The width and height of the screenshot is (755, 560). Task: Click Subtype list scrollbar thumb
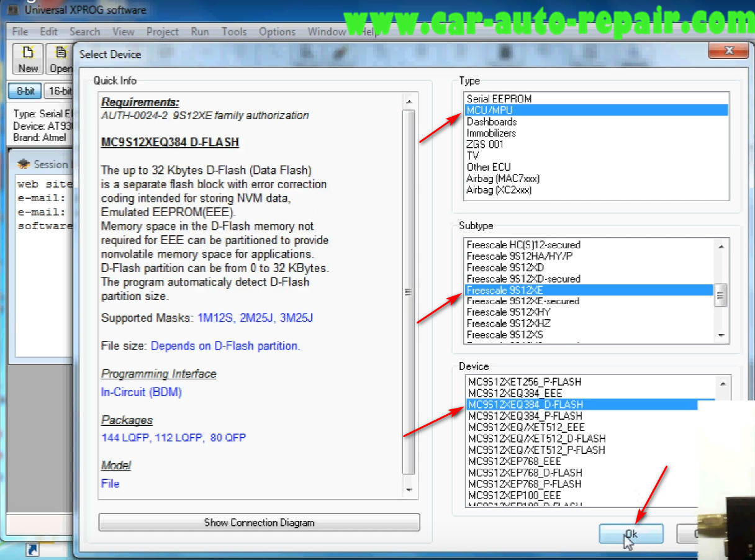click(x=721, y=296)
